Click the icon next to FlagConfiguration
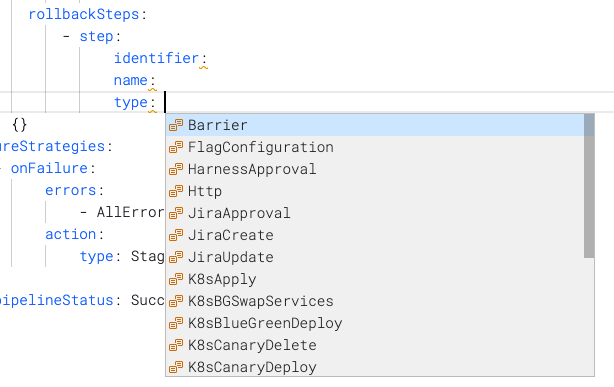 pyautogui.click(x=176, y=147)
